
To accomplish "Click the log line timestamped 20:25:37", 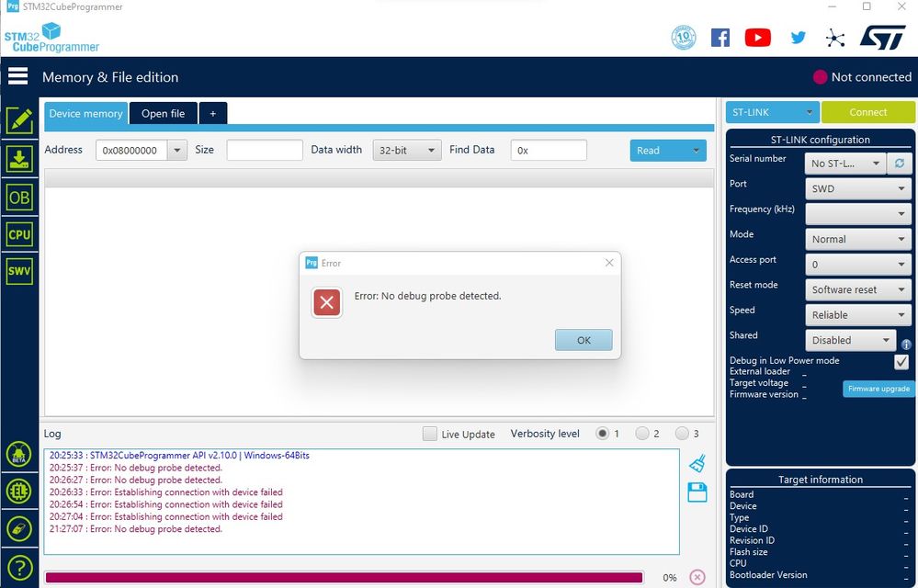I will click(x=136, y=468).
